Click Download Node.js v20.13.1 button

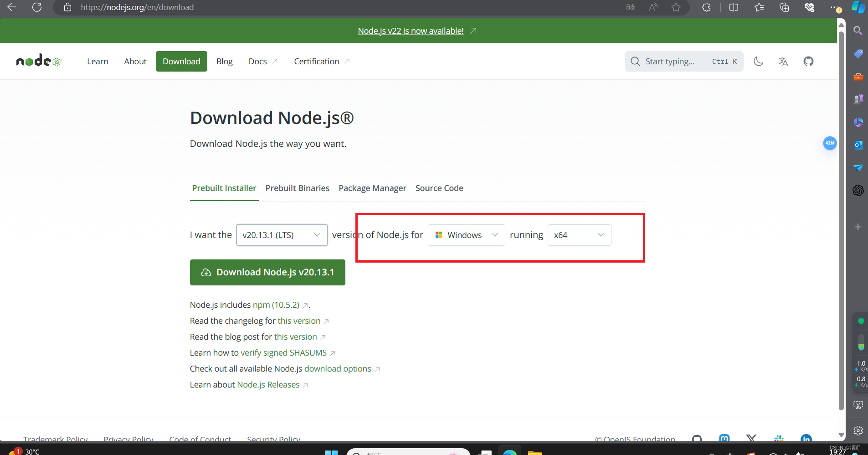coord(267,272)
